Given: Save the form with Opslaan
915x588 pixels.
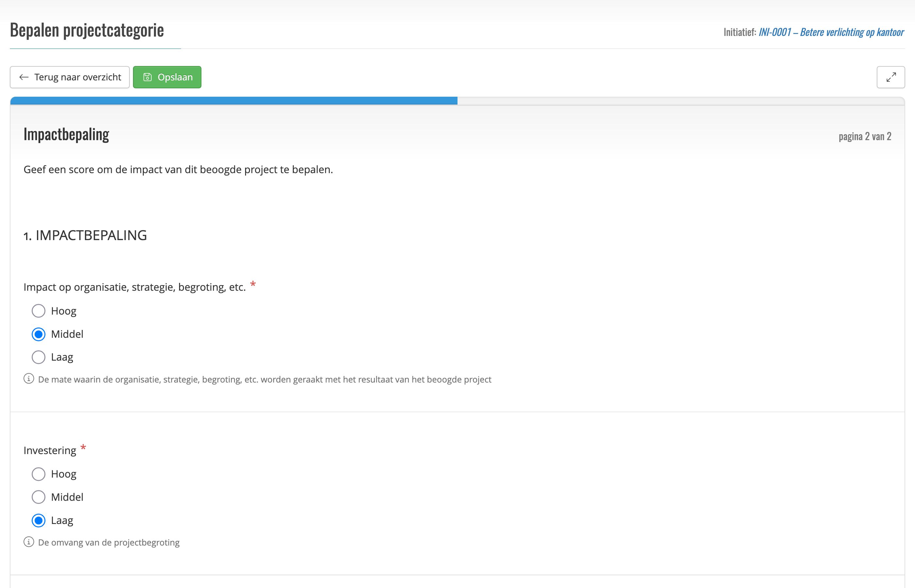Looking at the screenshot, I should pos(167,77).
